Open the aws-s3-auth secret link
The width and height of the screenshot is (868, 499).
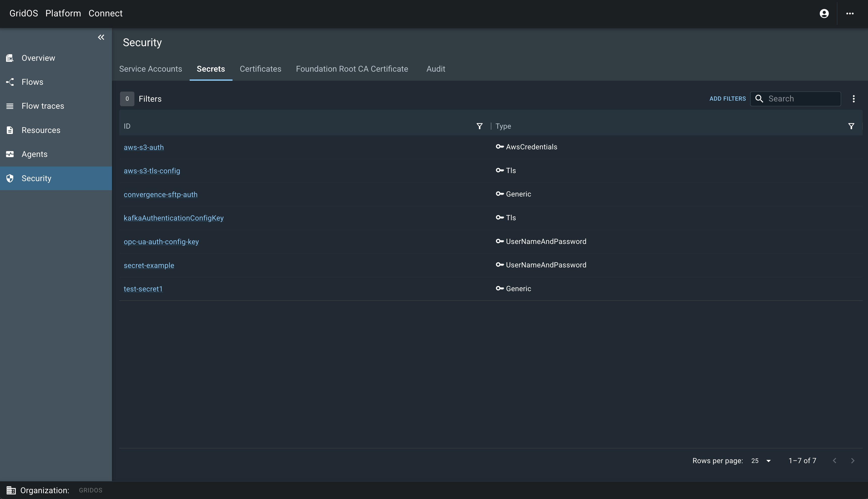143,147
